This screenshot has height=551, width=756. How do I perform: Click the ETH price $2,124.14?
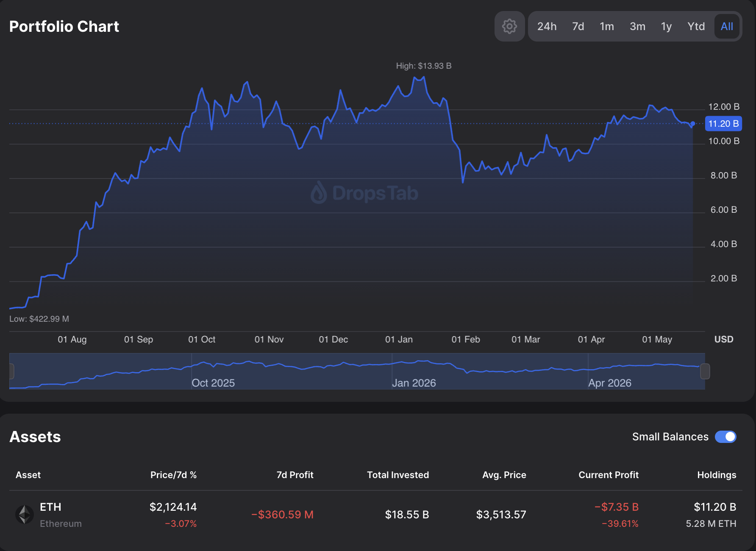coord(173,507)
